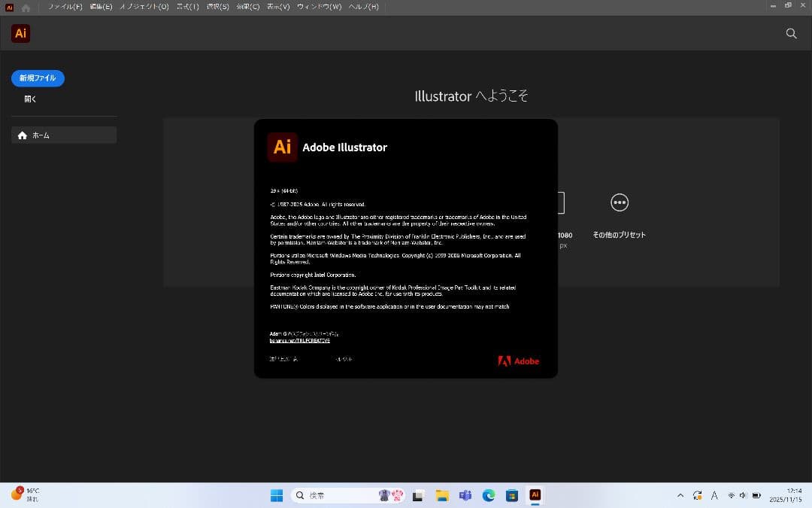
Task: Click the Illustrator search magnifier icon
Action: (x=791, y=33)
